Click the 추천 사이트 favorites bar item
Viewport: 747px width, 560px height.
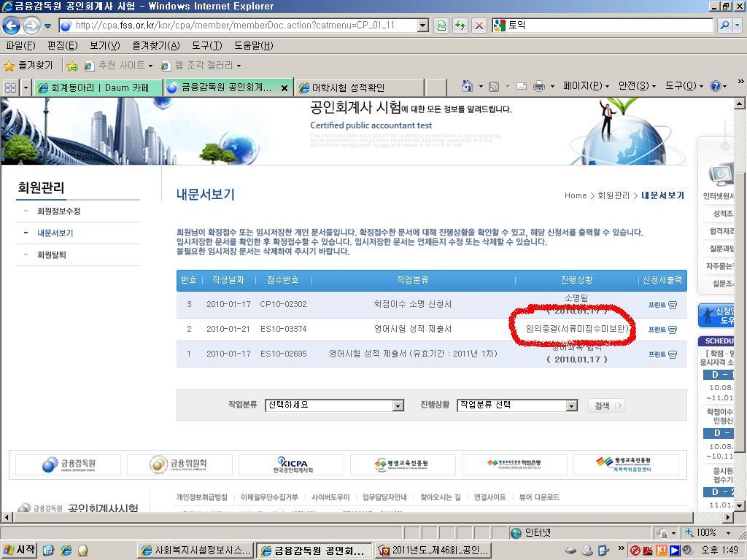(119, 66)
